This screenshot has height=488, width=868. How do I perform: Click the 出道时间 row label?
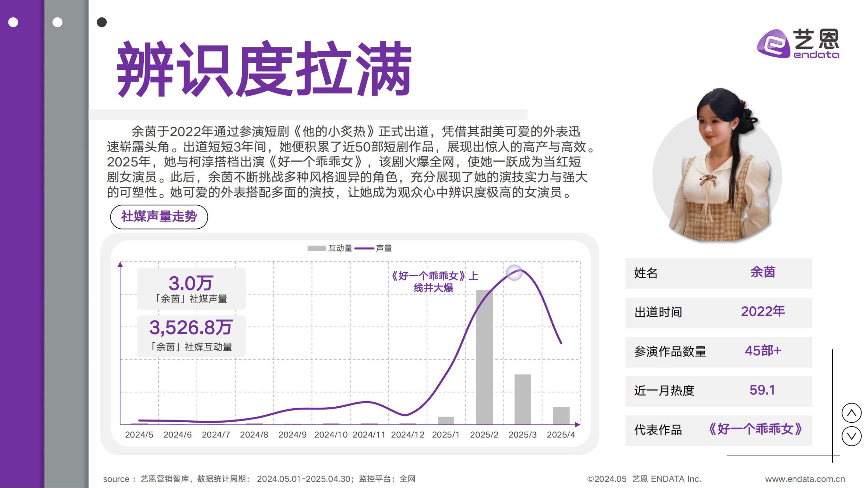click(x=658, y=312)
